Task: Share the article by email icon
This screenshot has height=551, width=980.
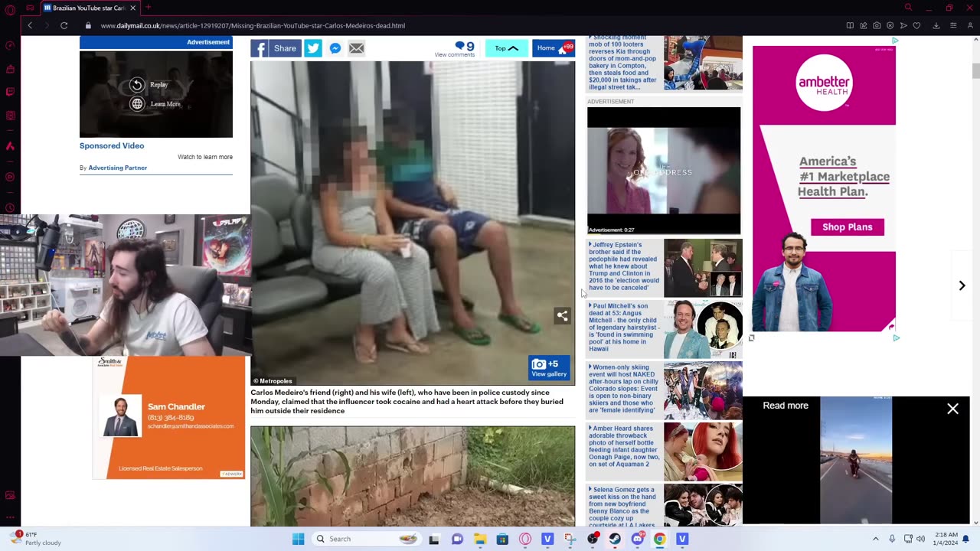Action: click(357, 48)
